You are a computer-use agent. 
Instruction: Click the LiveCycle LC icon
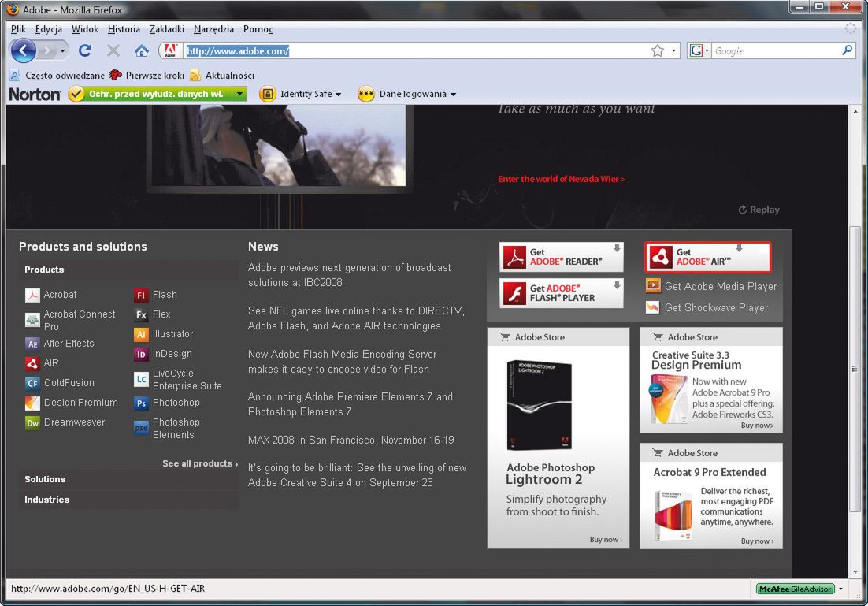coord(141,380)
